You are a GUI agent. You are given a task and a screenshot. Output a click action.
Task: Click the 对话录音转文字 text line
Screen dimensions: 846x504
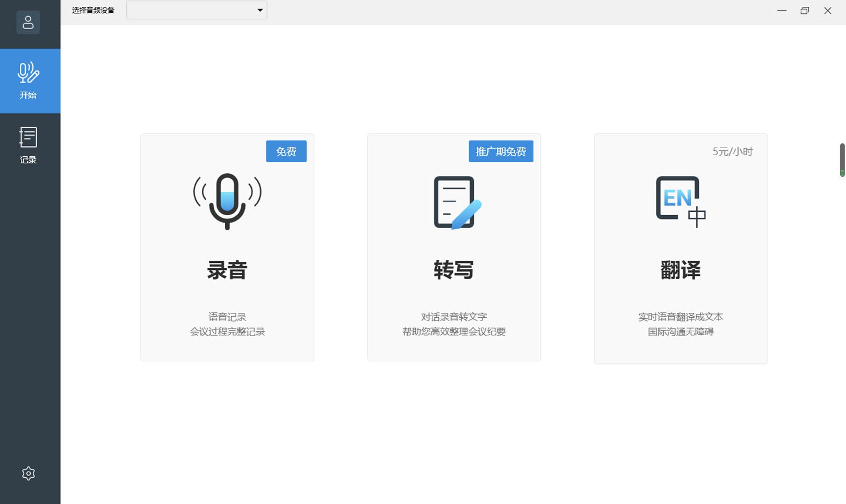(x=454, y=317)
